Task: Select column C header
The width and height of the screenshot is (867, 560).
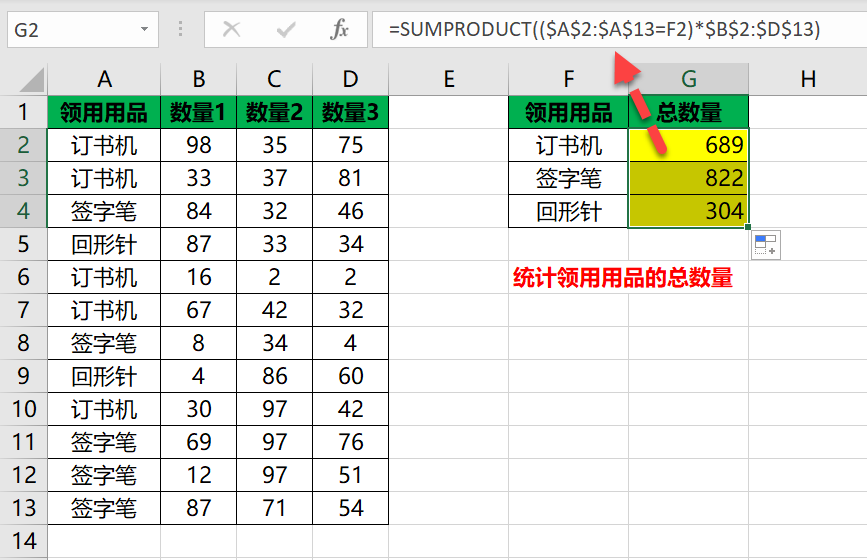Action: pyautogui.click(x=274, y=79)
